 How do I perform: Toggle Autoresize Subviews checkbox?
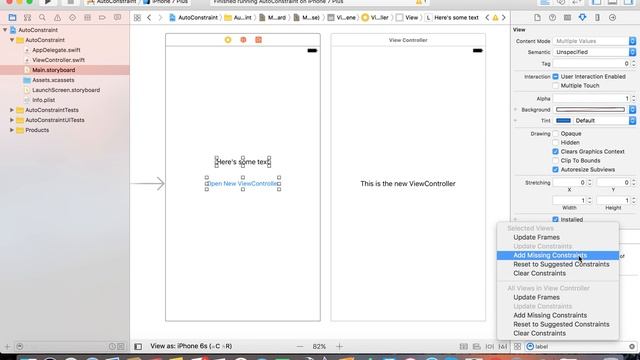(x=555, y=169)
